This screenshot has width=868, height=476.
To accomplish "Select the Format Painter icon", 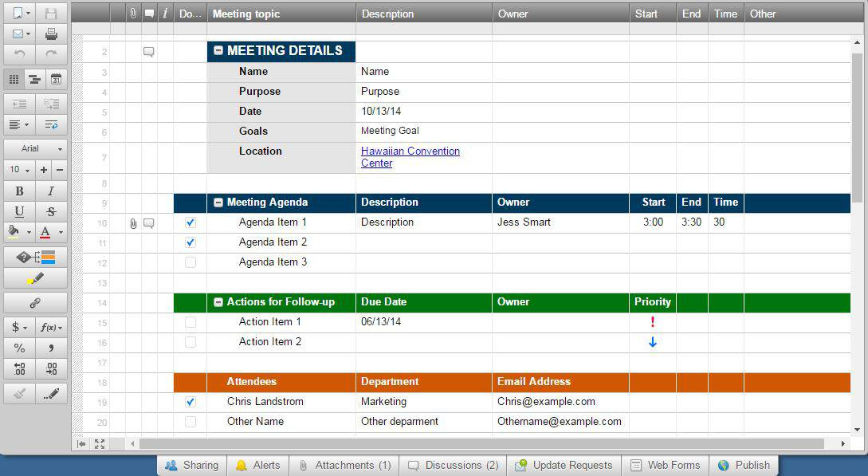I will (x=51, y=394).
